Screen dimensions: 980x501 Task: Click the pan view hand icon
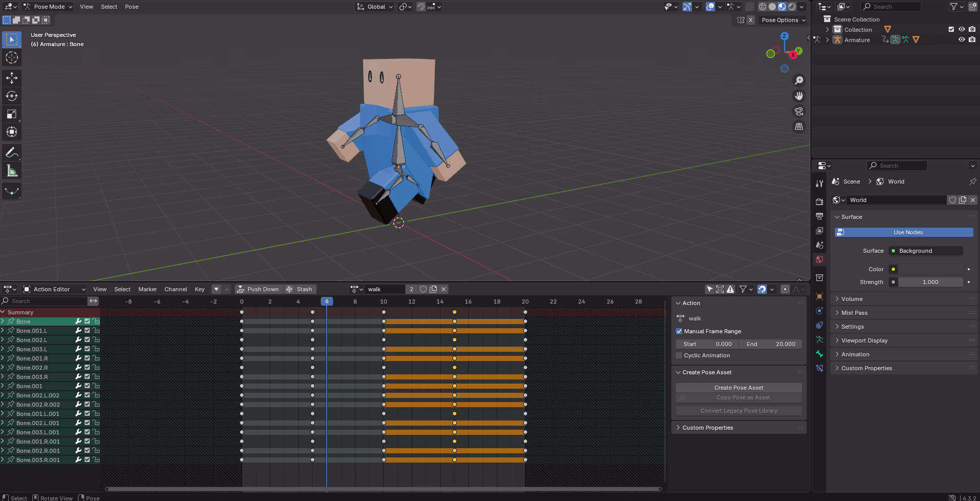coord(799,96)
